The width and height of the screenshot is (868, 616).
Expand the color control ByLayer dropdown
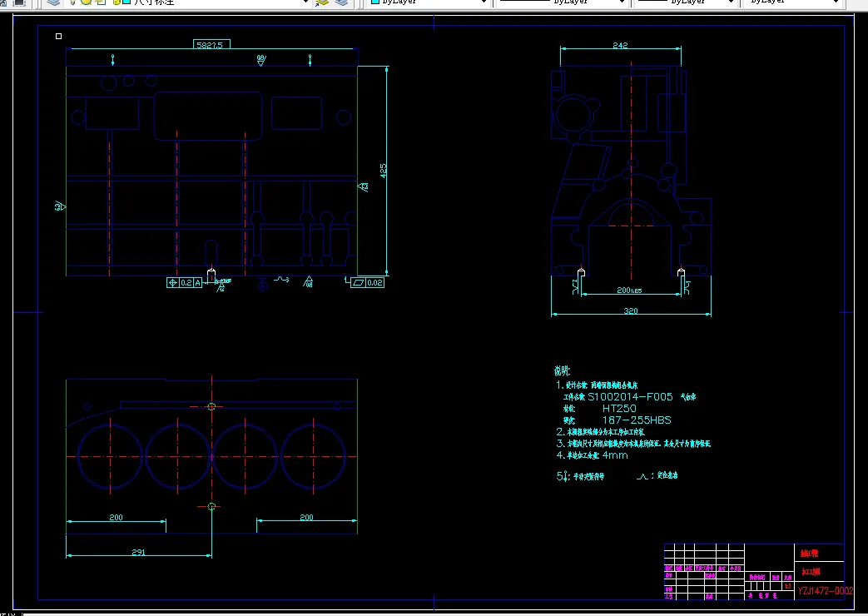[484, 2]
